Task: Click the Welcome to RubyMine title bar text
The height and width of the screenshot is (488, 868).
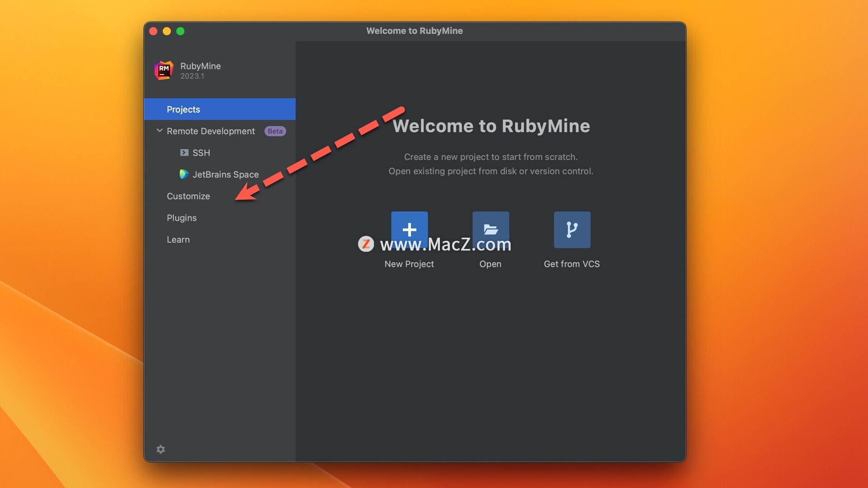Action: point(415,31)
